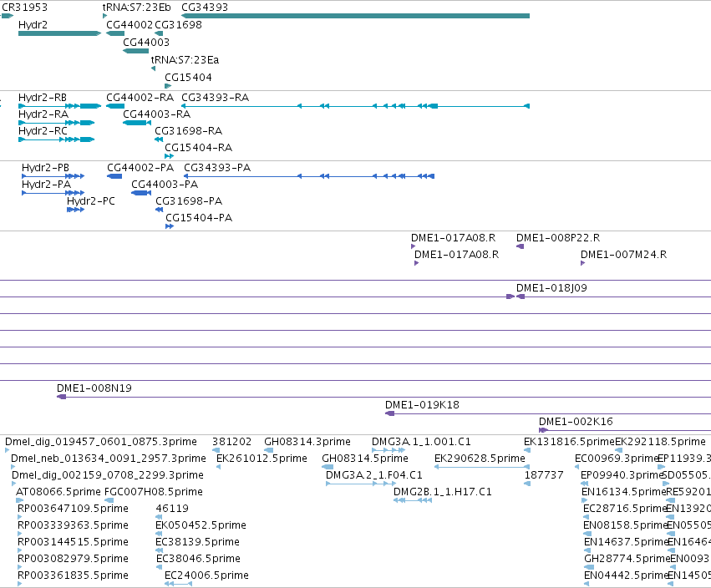Select the CG44002-PA protein label

click(x=140, y=168)
